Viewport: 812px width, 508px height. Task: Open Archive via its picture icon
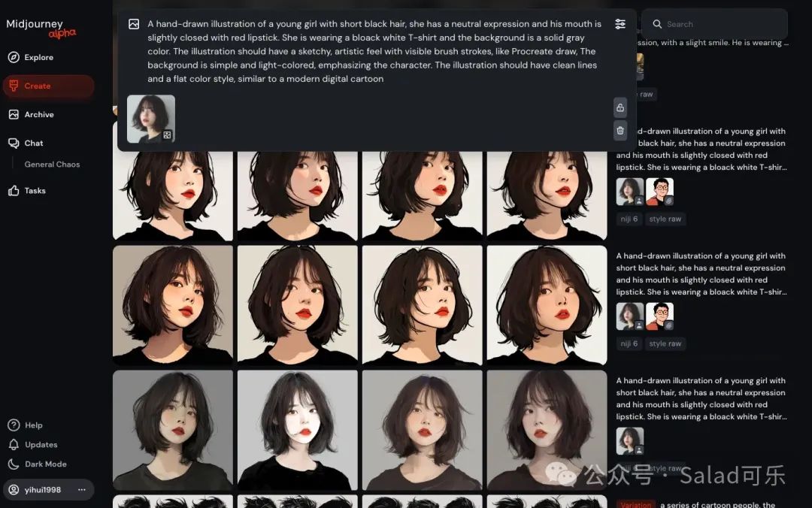(14, 114)
